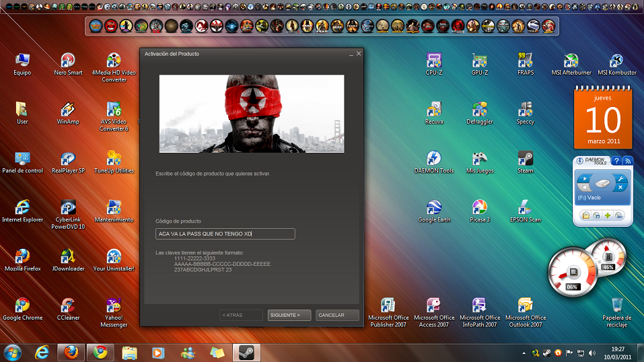This screenshot has width=644, height=362.
Task: Click the mount play button in DAEMON Tools gadget
Action: [x=585, y=178]
